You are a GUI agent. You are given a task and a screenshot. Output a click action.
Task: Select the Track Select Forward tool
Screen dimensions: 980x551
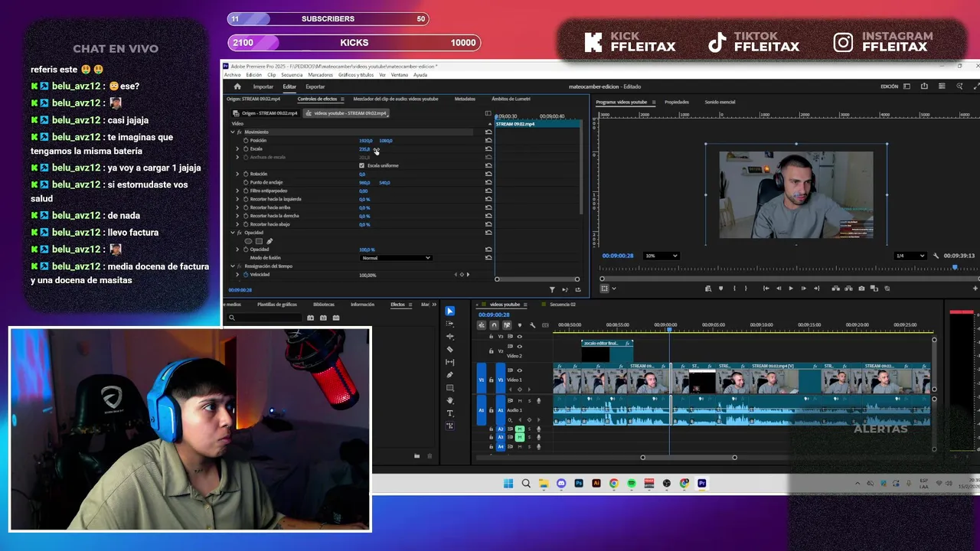pyautogui.click(x=449, y=324)
